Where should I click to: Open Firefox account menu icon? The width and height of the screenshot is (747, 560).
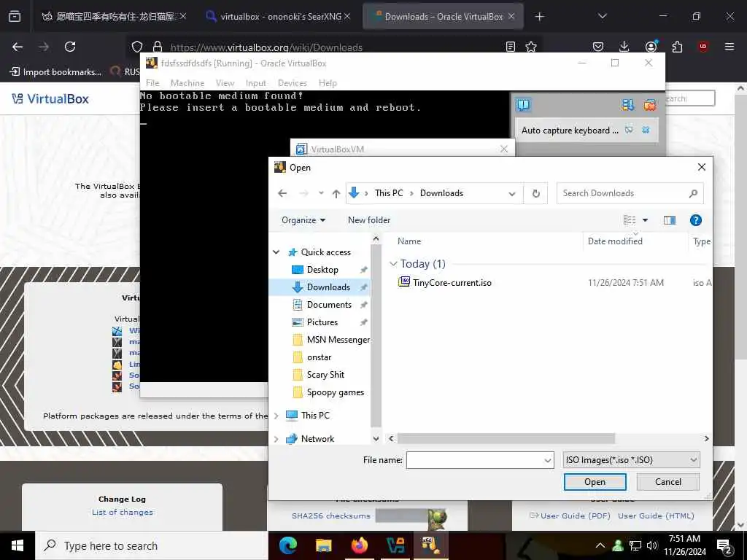[651, 47]
